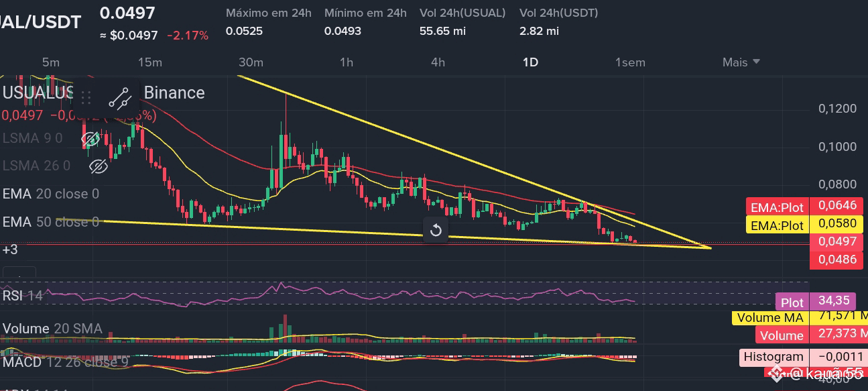Toggle visibility of LSMA 26 indicator
The image size is (868, 391).
tap(99, 166)
